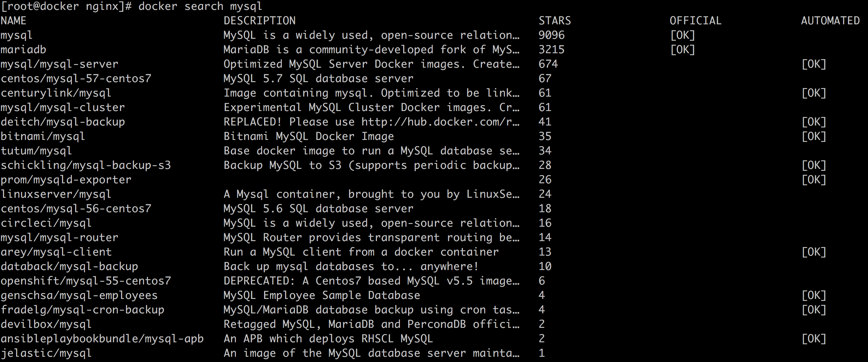Click the [OK] automated marker for genschsa/mysql-employees
This screenshot has height=362, width=868.
click(x=814, y=296)
